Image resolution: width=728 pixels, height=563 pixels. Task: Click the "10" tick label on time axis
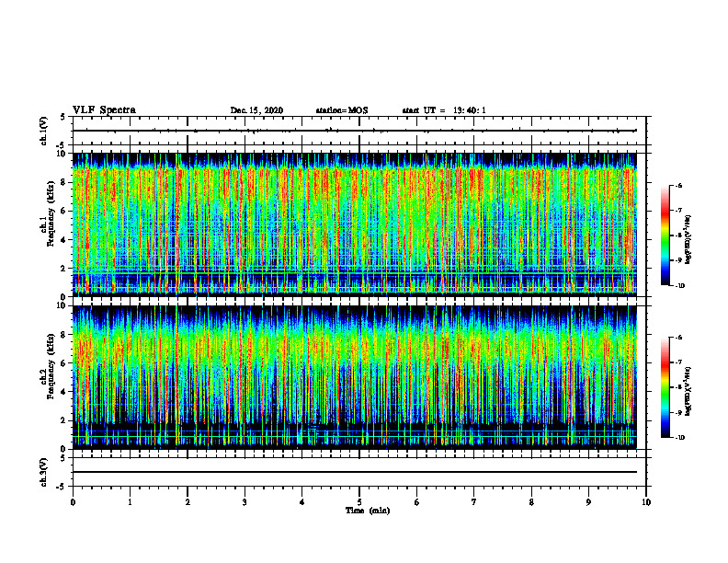click(646, 502)
